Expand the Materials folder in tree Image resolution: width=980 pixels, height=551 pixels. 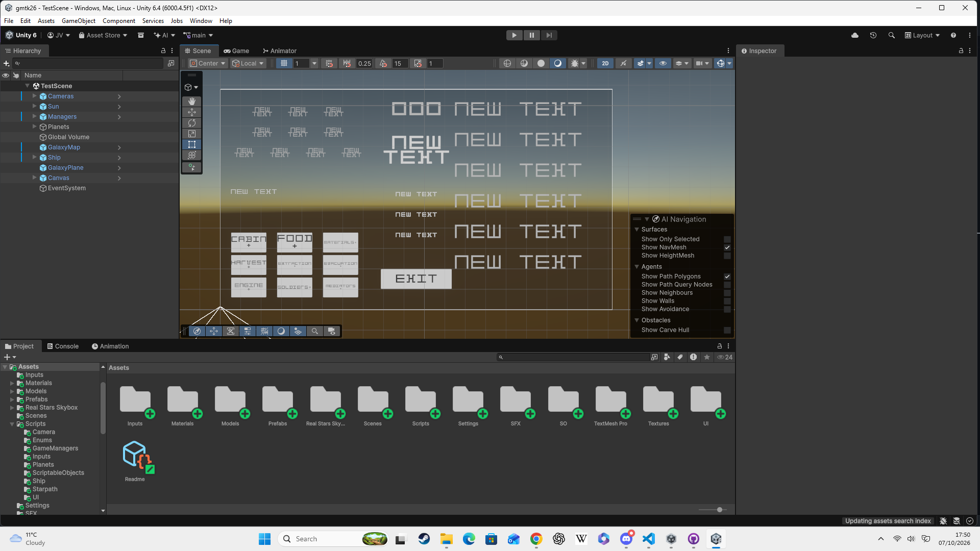click(x=12, y=383)
